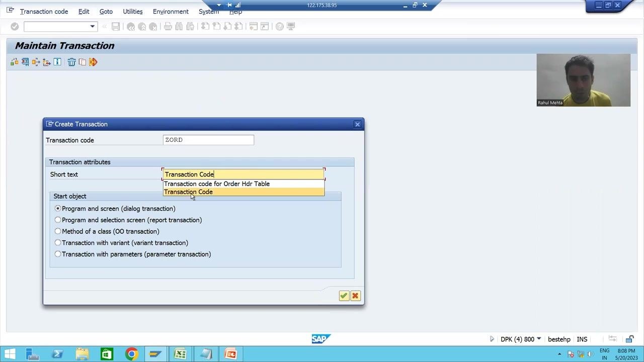Image resolution: width=644 pixels, height=362 pixels.
Task: Click the Transaction code field containing ZORD
Action: point(209,140)
